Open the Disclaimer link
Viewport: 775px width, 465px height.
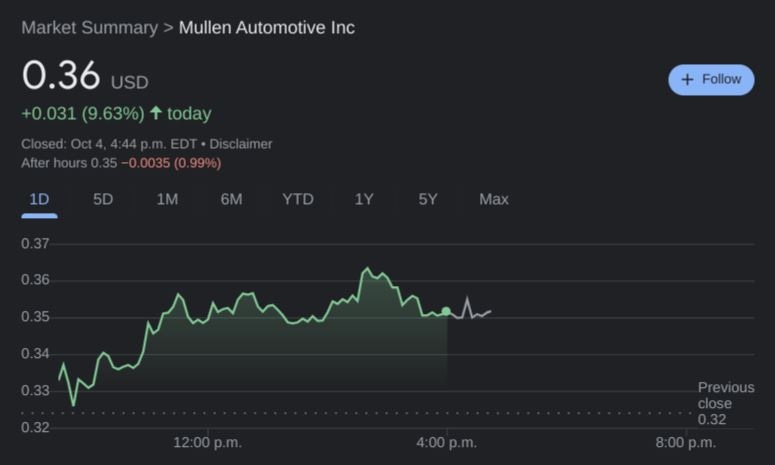click(x=240, y=144)
